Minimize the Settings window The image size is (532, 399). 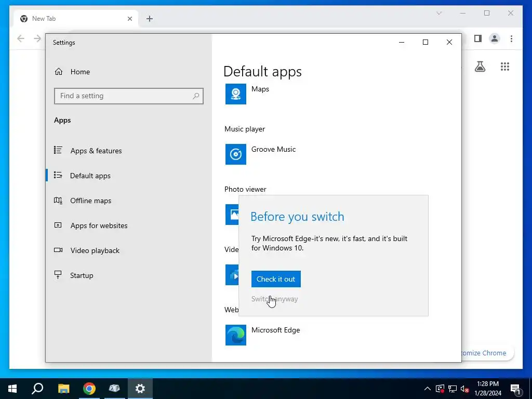click(x=402, y=42)
